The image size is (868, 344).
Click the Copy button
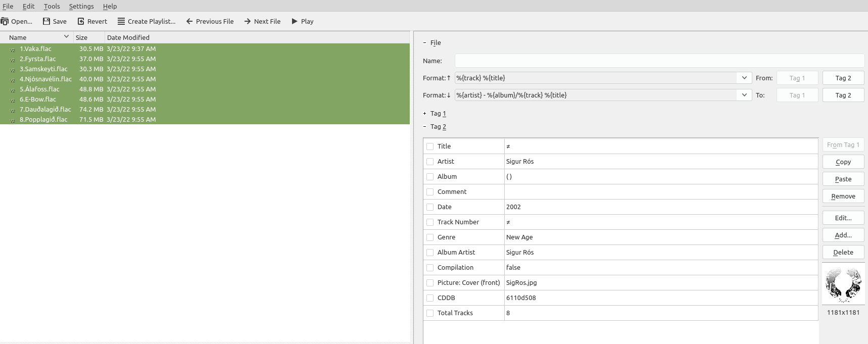point(843,162)
